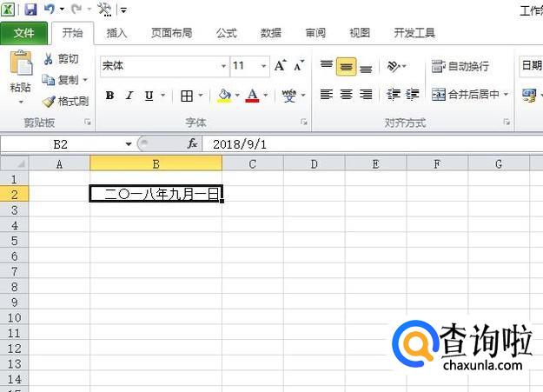Click the File (文件) button
The height and width of the screenshot is (392, 543).
click(x=24, y=33)
